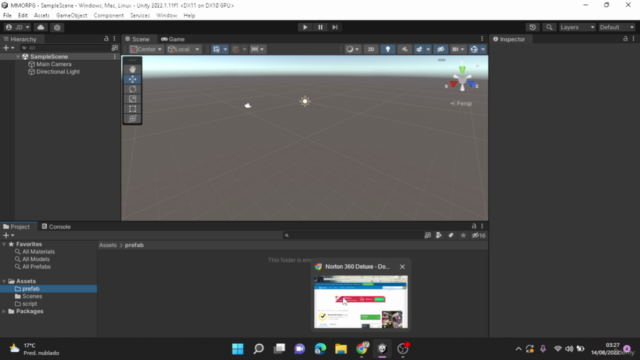The width and height of the screenshot is (640, 360).
Task: Open the Component menu
Action: click(x=109, y=16)
